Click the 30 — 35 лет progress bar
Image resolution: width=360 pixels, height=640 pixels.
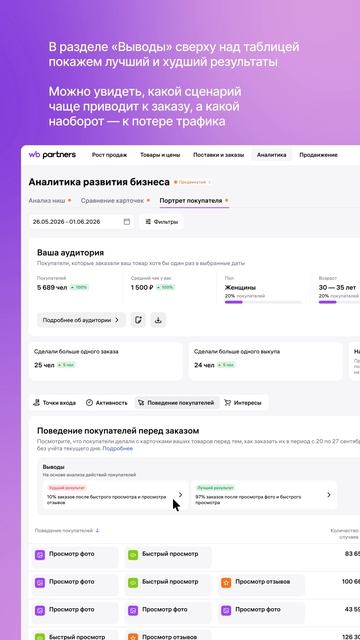point(339,302)
